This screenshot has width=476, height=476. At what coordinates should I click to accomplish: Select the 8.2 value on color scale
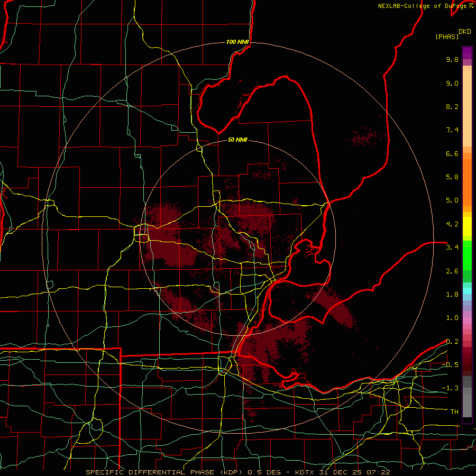click(452, 106)
